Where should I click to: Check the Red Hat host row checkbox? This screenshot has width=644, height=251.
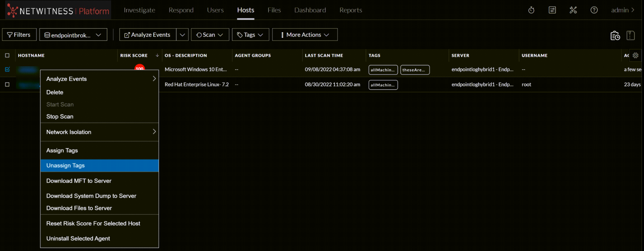(x=7, y=84)
